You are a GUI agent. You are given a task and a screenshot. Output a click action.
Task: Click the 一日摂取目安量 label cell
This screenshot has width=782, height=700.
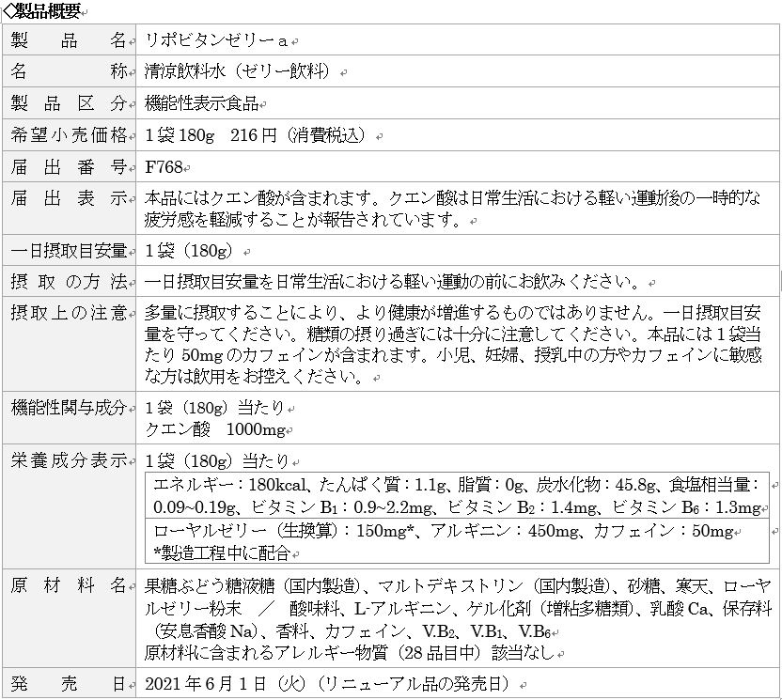click(x=68, y=251)
